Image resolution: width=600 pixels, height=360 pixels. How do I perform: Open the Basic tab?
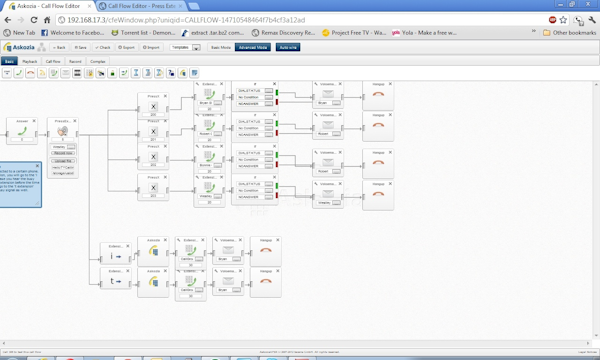point(9,61)
